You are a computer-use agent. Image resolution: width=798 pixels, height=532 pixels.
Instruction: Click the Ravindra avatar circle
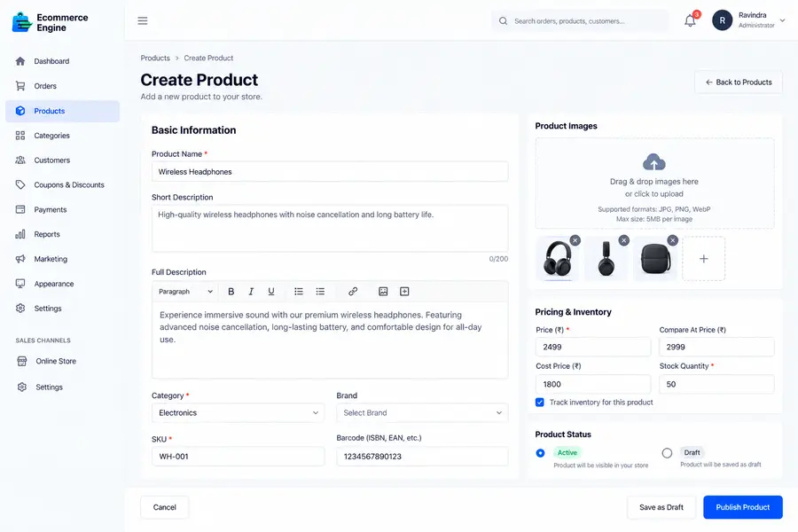tap(722, 20)
